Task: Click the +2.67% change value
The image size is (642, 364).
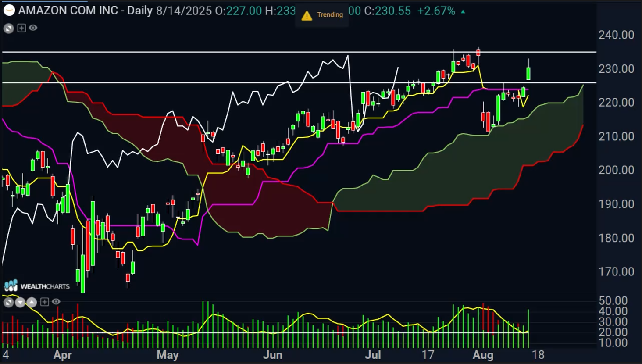Action: [x=436, y=11]
